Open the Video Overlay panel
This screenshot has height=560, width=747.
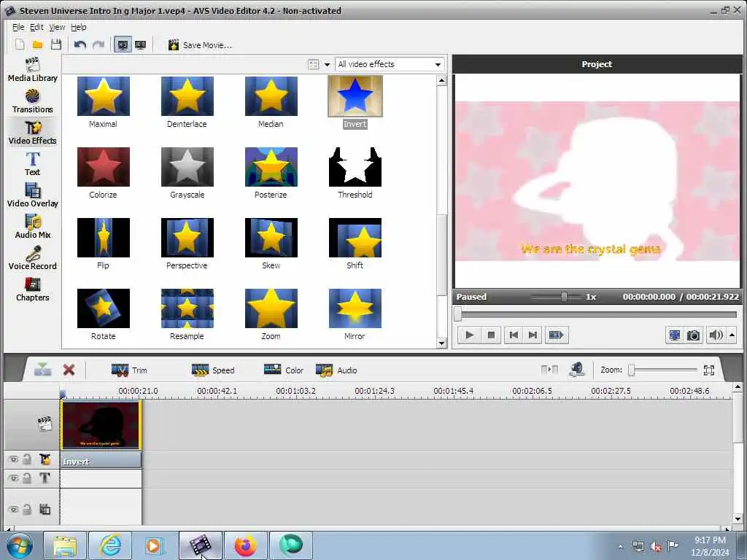point(32,195)
